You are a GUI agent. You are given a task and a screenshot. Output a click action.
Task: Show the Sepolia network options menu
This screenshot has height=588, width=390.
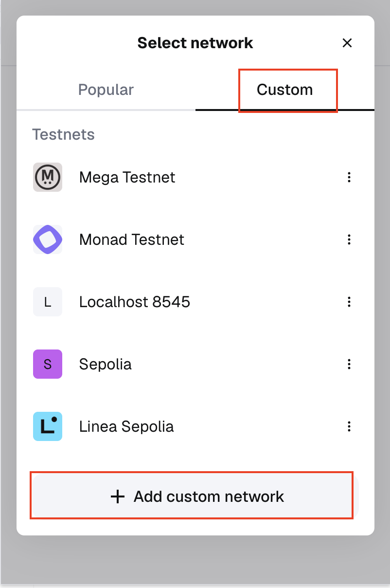point(349,364)
